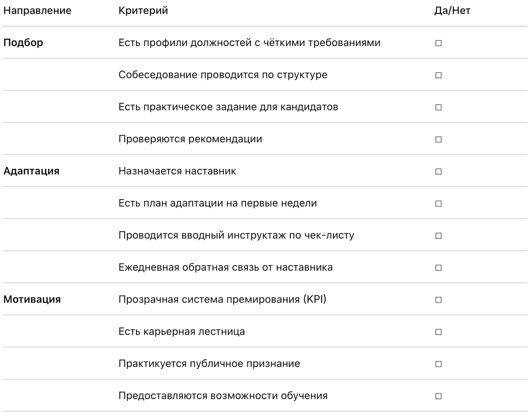This screenshot has width=532, height=413.
Task: Select the Адаптация section label
Action: pyautogui.click(x=31, y=171)
